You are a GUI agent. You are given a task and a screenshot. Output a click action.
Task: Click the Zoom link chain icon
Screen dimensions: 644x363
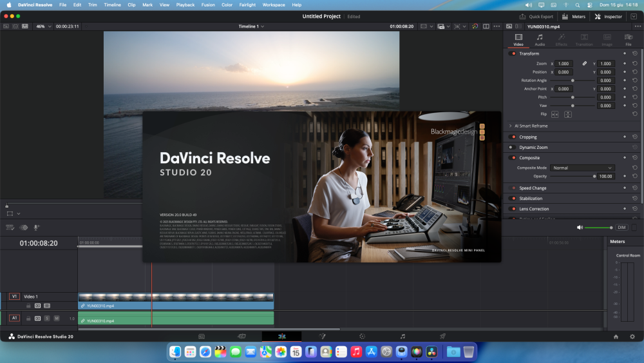[x=585, y=63]
